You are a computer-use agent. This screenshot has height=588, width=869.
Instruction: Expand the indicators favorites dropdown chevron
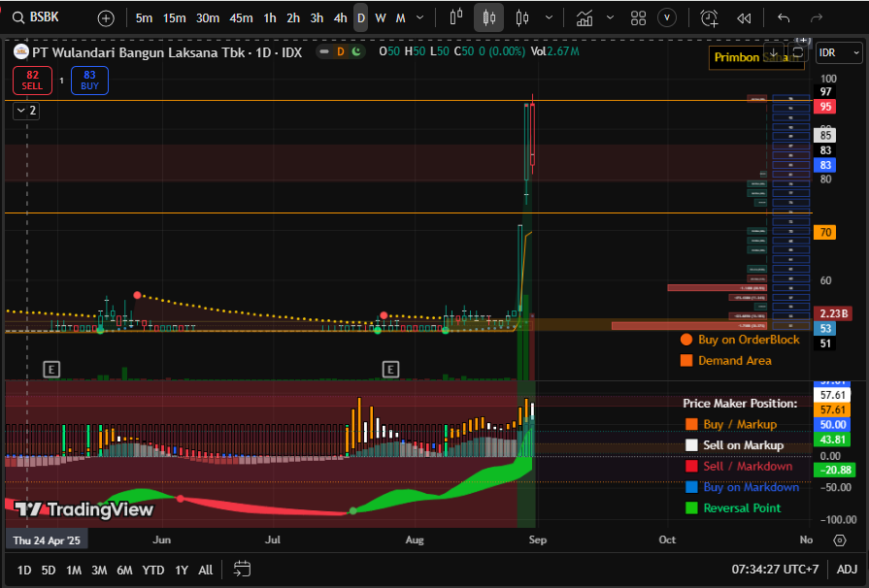(610, 17)
